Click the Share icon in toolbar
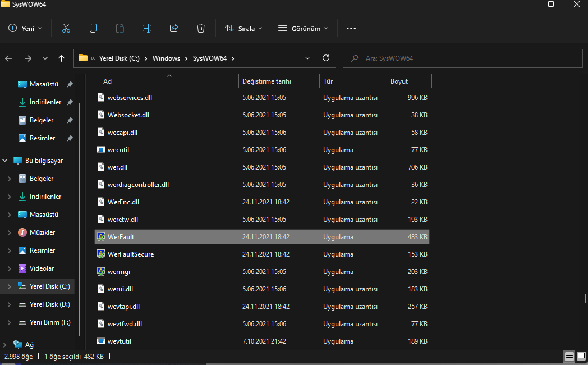588x365 pixels. point(174,28)
